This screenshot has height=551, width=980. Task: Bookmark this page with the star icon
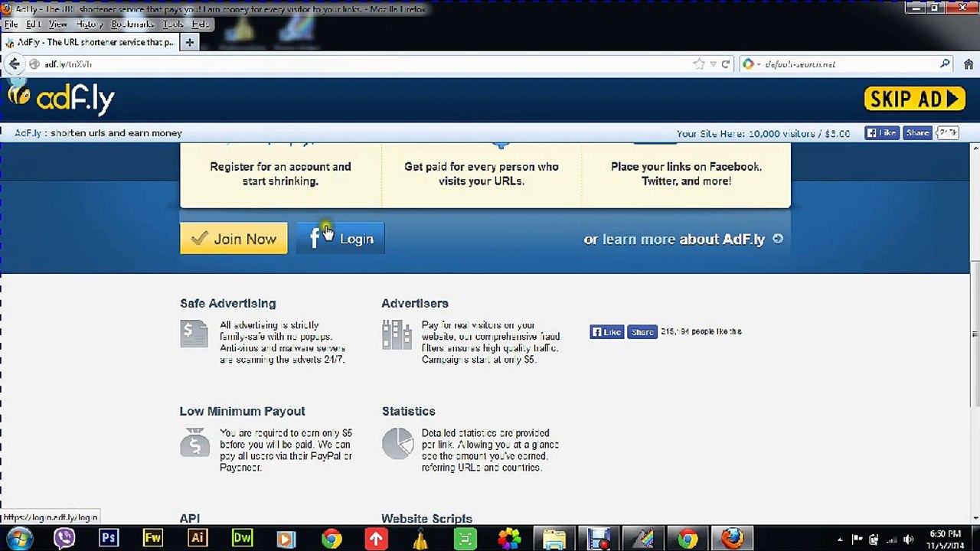(x=698, y=64)
